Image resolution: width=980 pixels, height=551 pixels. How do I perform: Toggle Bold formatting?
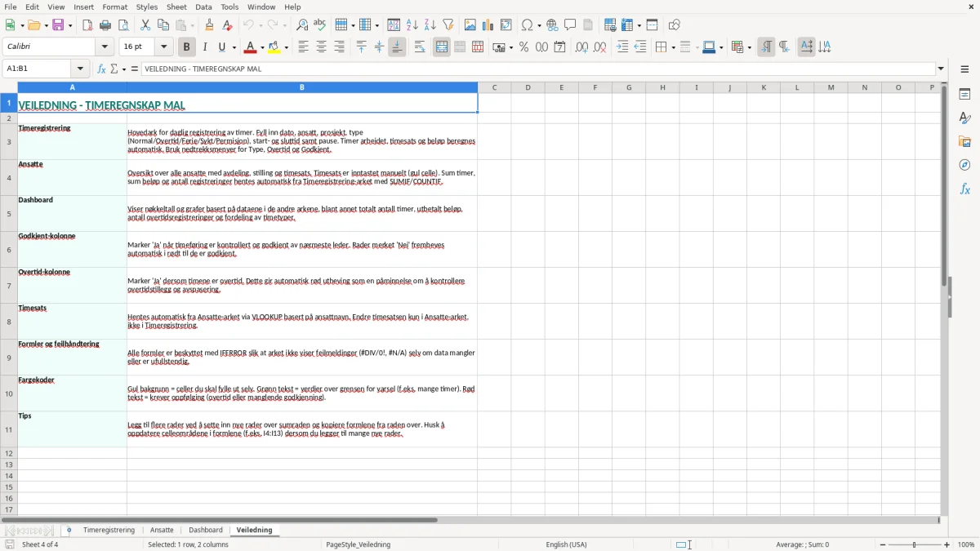186,47
